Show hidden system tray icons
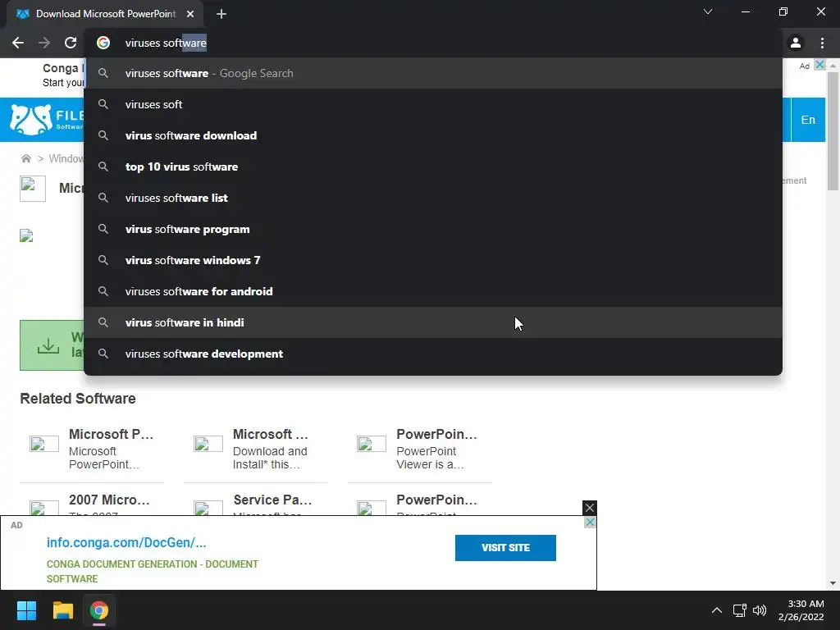The image size is (840, 630). tap(716, 610)
